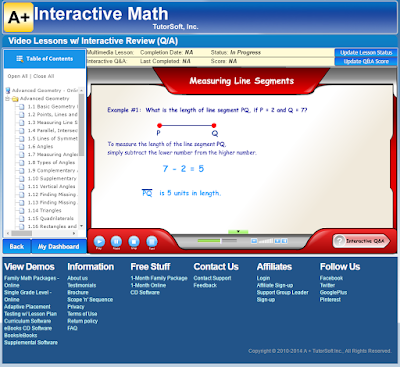
Task: Open the Brochure link
Action: pyautogui.click(x=78, y=292)
